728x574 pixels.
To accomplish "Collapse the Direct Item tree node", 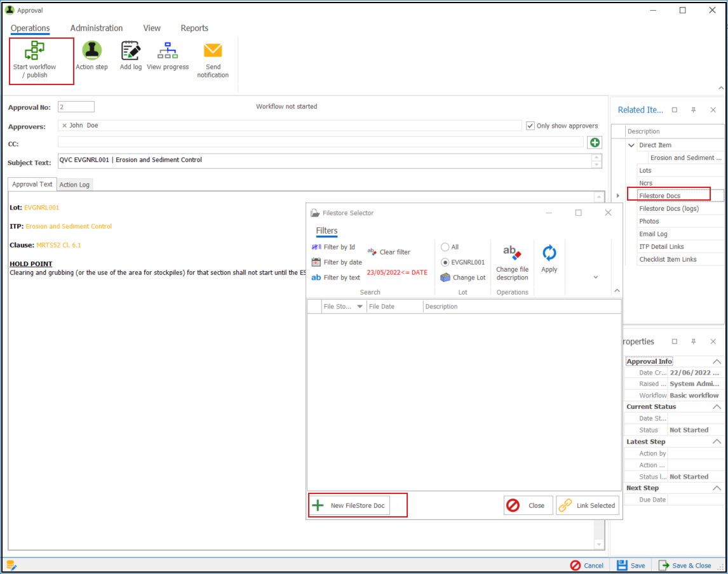I will 631,145.
